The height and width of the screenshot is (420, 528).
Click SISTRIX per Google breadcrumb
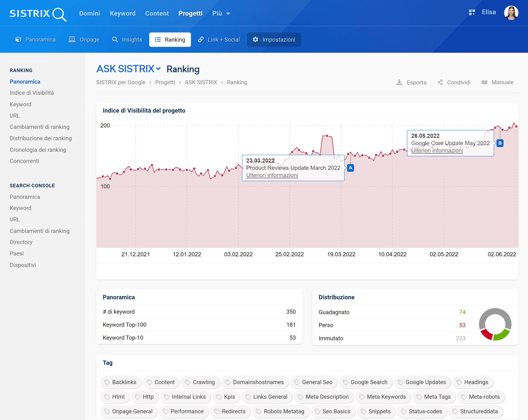click(121, 82)
